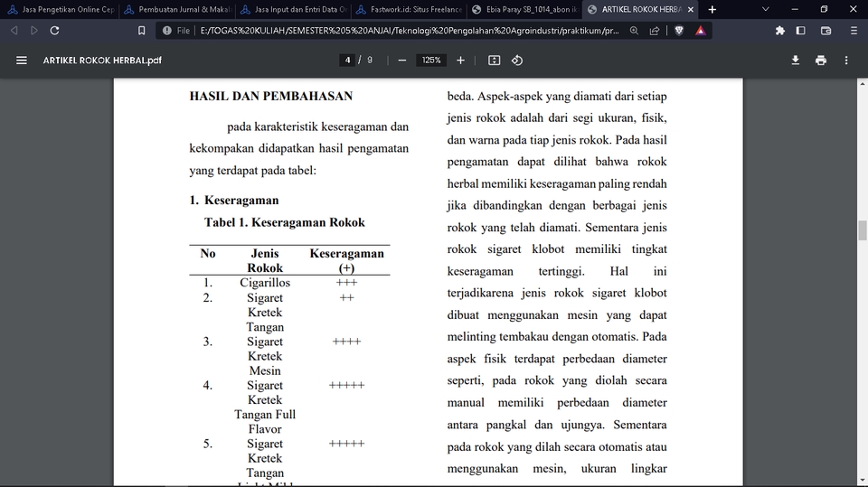The height and width of the screenshot is (487, 868).
Task: Click the page number input field
Action: coord(347,61)
